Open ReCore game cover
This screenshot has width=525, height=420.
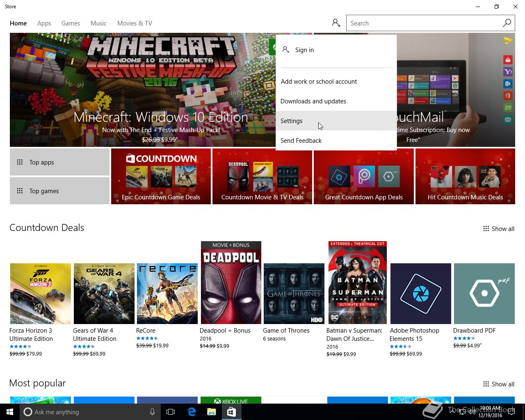point(167,294)
